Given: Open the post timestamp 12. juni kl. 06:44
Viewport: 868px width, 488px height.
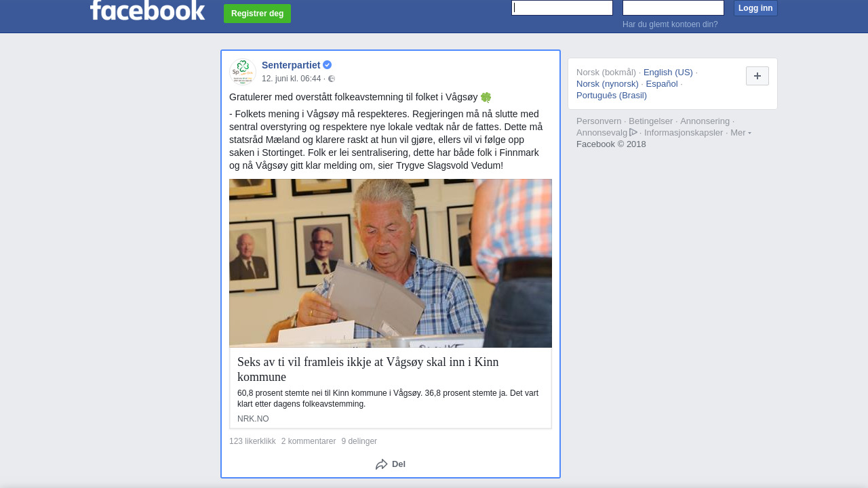Looking at the screenshot, I should click(292, 79).
